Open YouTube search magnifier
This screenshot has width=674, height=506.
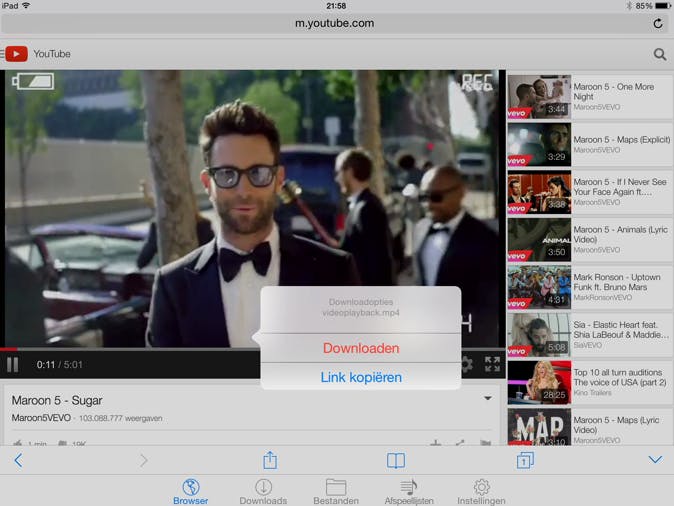point(660,54)
